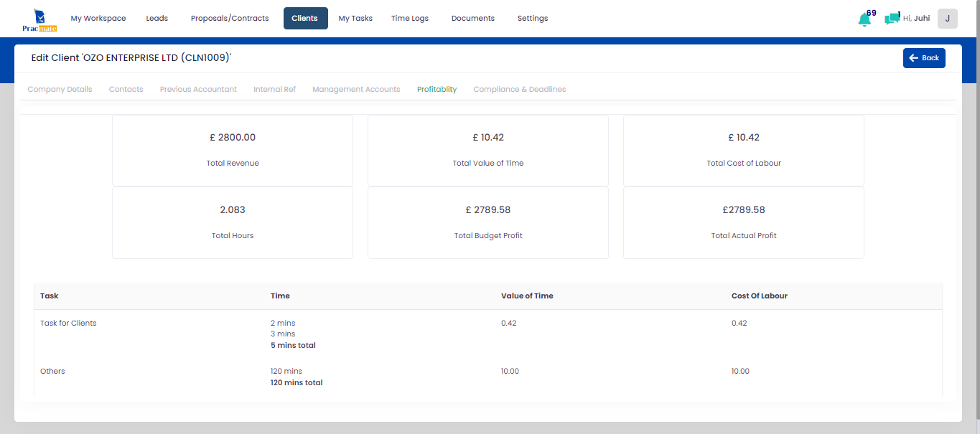Viewport: 980px width, 434px height.
Task: Click the 'Value of Time' column header
Action: pyautogui.click(x=527, y=296)
